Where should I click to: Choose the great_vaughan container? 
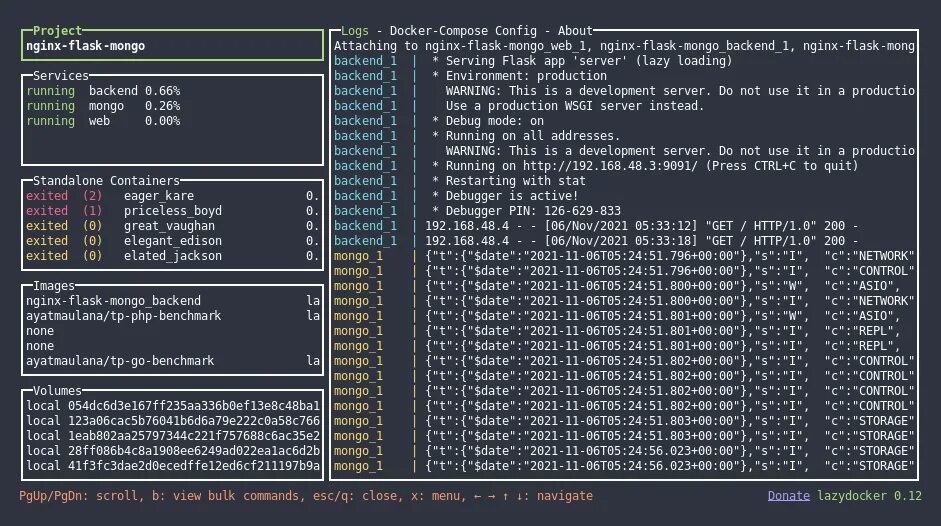(x=172, y=226)
